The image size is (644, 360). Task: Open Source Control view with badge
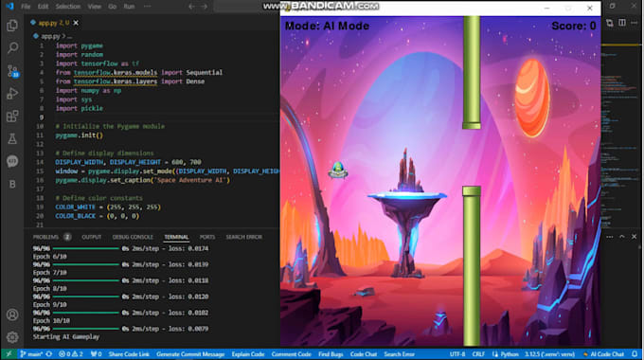tap(12, 71)
